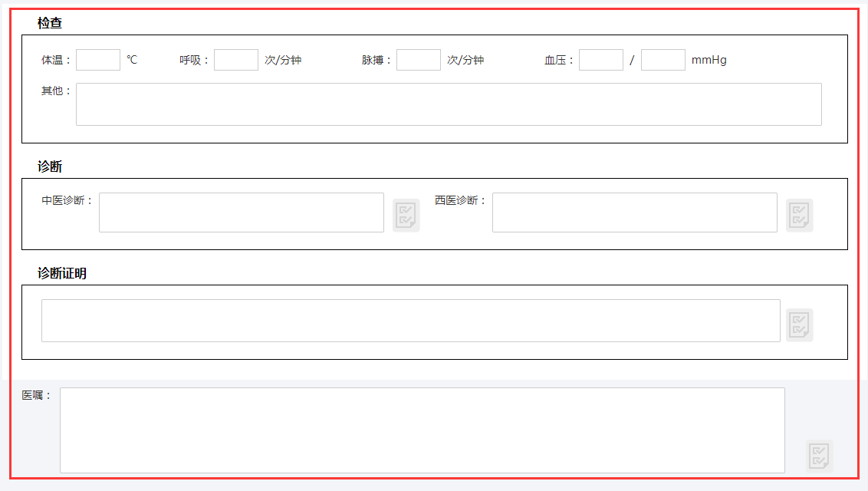The image size is (868, 491).
Task: Focus the 体温 temperature input
Action: pos(98,60)
